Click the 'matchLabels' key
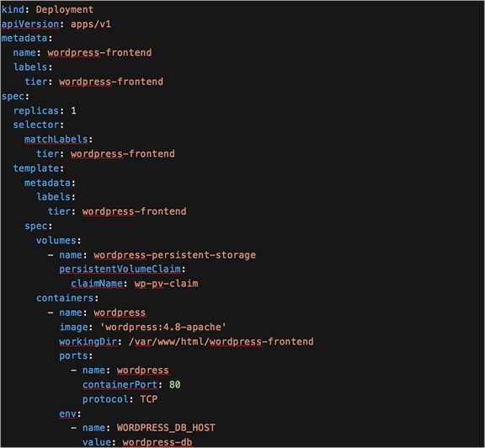The image size is (485, 448). [56, 140]
